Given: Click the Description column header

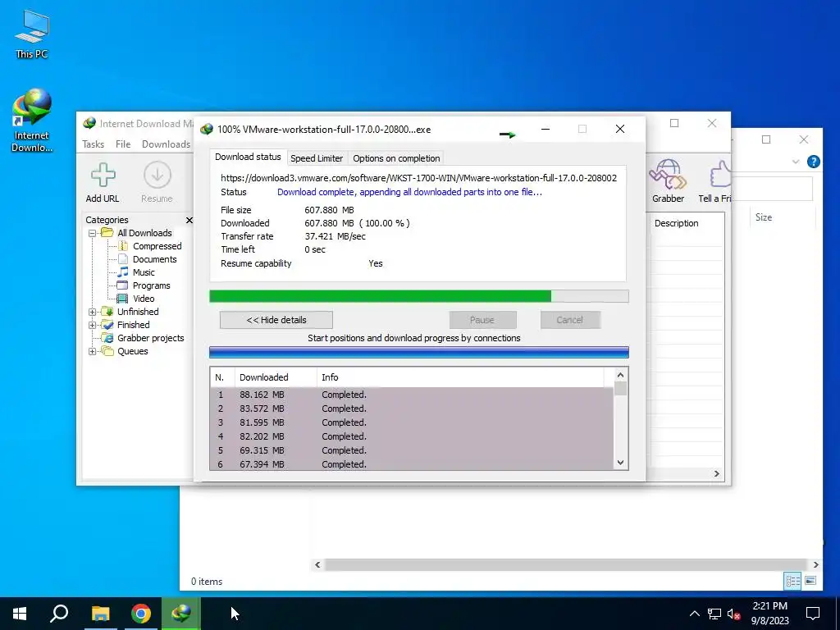Looking at the screenshot, I should pyautogui.click(x=677, y=223).
